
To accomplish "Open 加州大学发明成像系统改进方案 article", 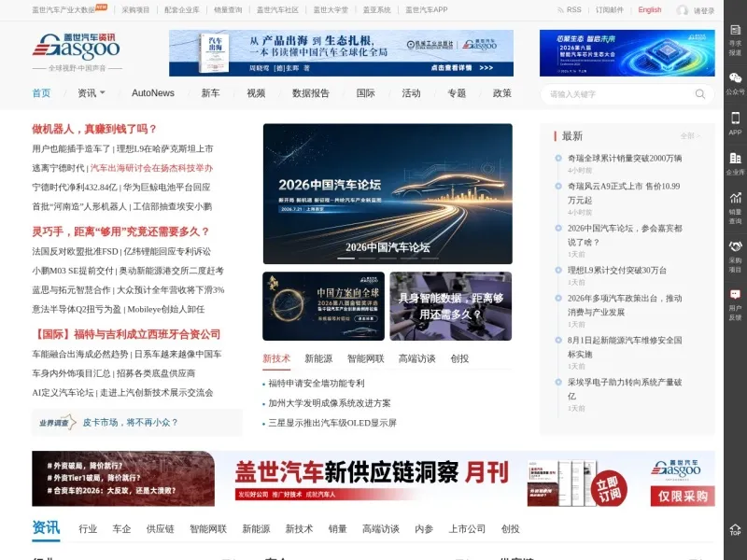I will click(x=330, y=403).
